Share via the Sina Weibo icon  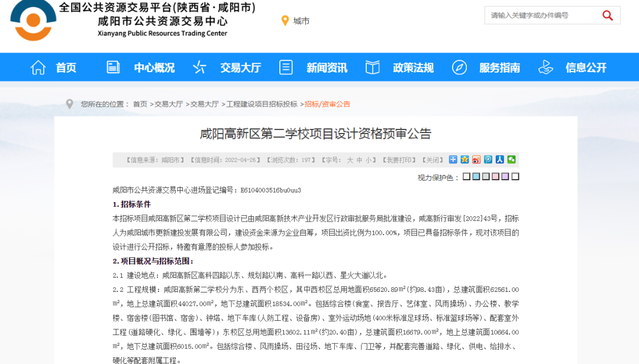[x=476, y=160]
